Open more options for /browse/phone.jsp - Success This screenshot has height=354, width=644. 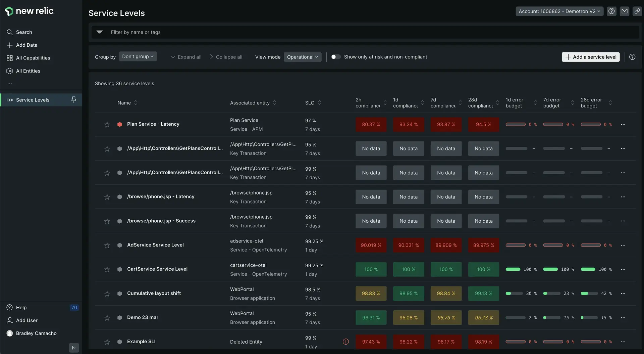coord(623,221)
